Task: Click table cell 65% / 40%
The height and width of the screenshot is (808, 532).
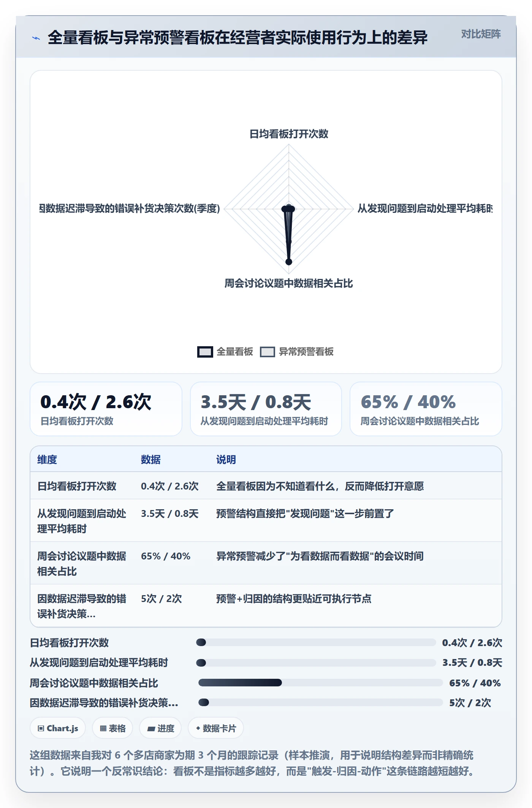Action: pyautogui.click(x=165, y=556)
